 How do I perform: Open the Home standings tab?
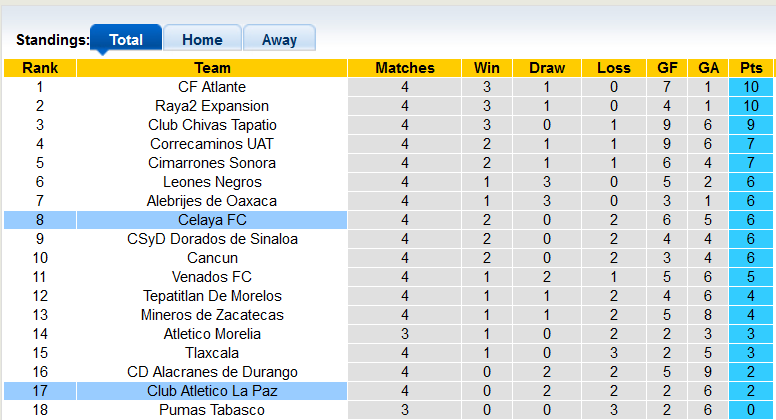(x=202, y=40)
